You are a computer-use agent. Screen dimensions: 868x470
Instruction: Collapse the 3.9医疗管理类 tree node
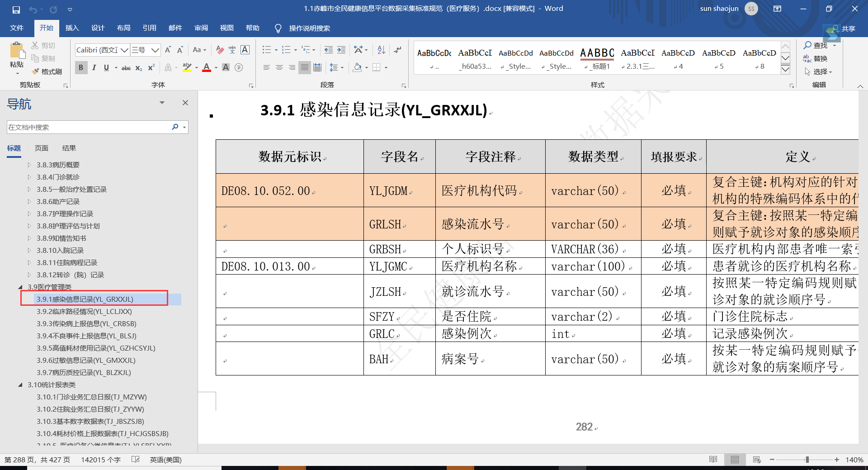click(x=20, y=287)
